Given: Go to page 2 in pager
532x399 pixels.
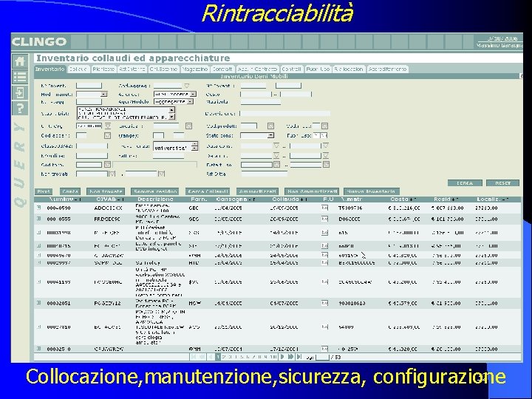Looking at the screenshot, I should point(224,357).
